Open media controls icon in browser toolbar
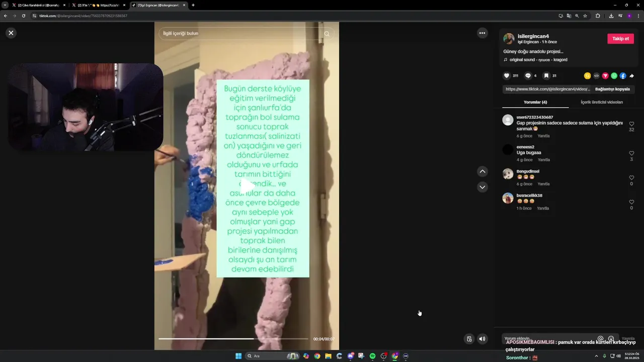644x362 pixels. [620, 16]
